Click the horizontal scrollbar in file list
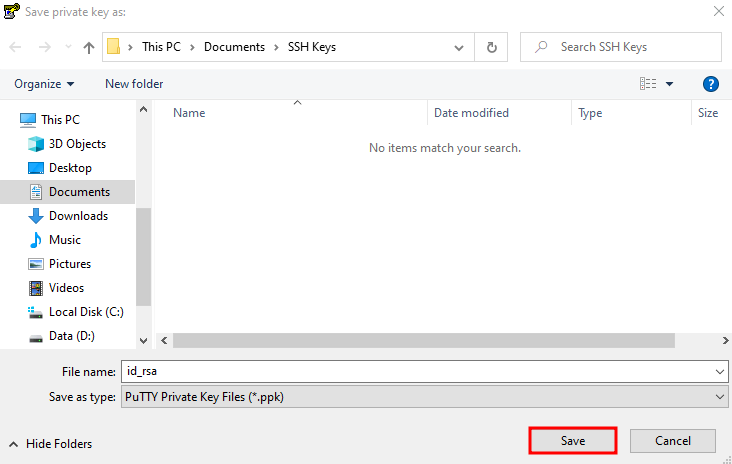This screenshot has height=464, width=732. pyautogui.click(x=424, y=340)
